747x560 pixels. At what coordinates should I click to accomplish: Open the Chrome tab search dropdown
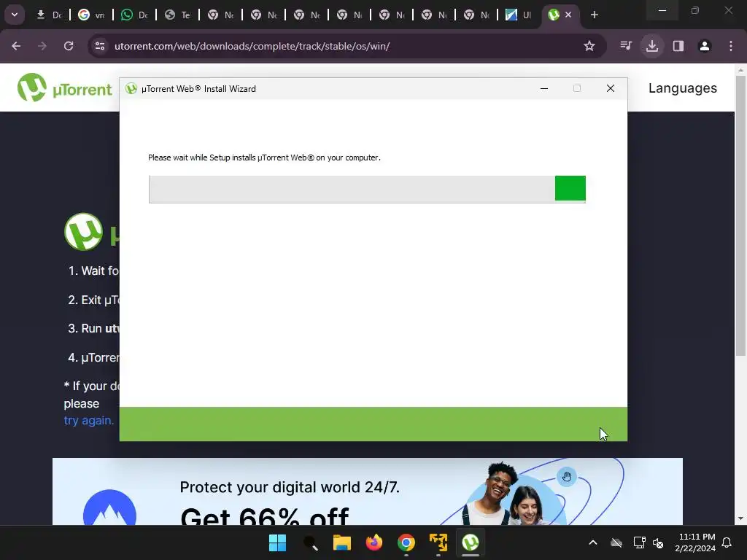[15, 15]
